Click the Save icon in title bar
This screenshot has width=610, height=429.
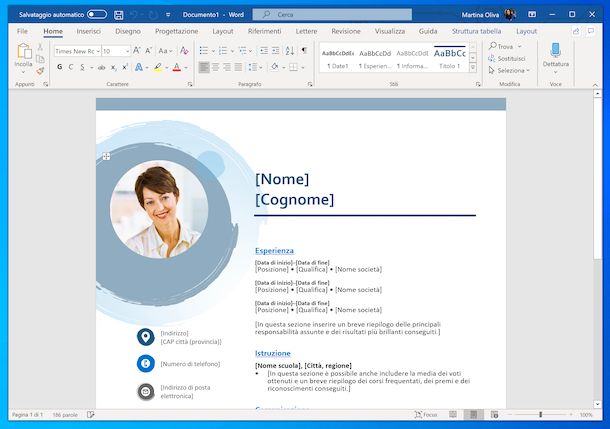[119, 15]
